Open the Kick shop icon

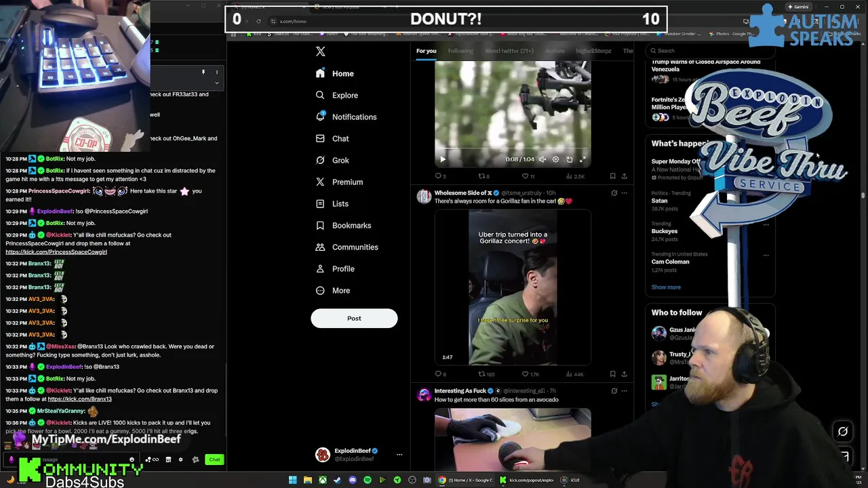coord(168,460)
